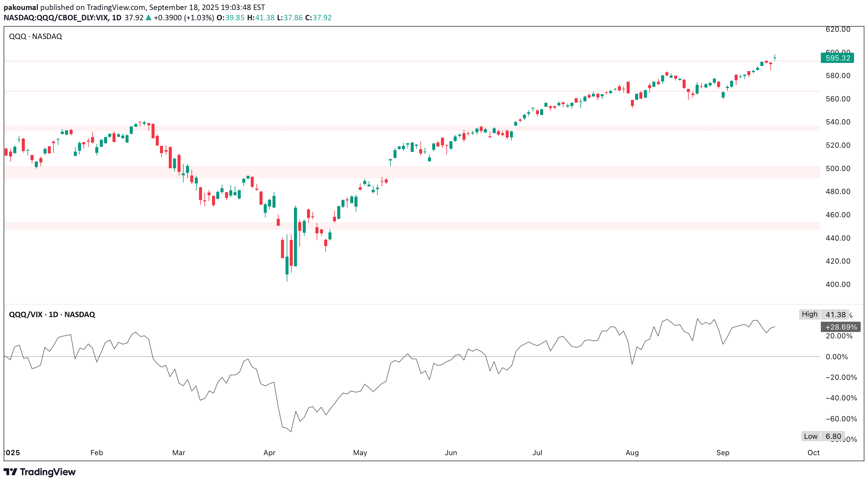Click the Apr label on time axis
Screen dimensions: 868x483
click(269, 452)
